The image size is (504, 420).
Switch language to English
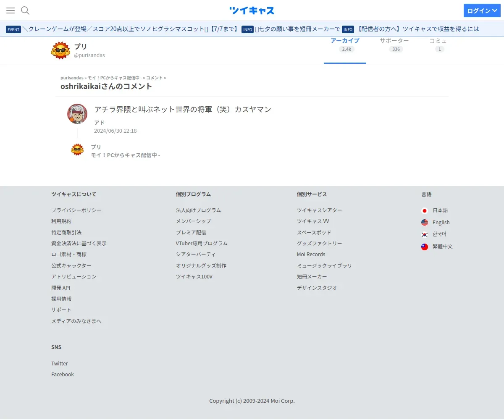pyautogui.click(x=441, y=223)
